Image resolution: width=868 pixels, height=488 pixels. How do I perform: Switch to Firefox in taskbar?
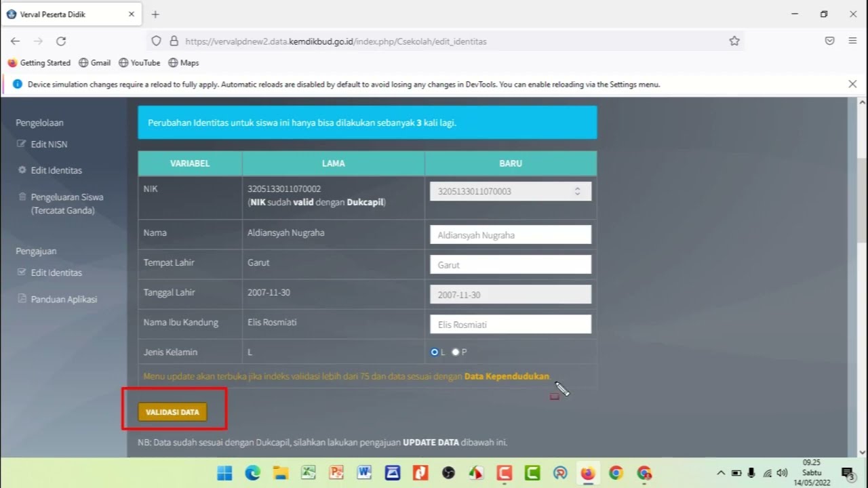click(x=588, y=472)
